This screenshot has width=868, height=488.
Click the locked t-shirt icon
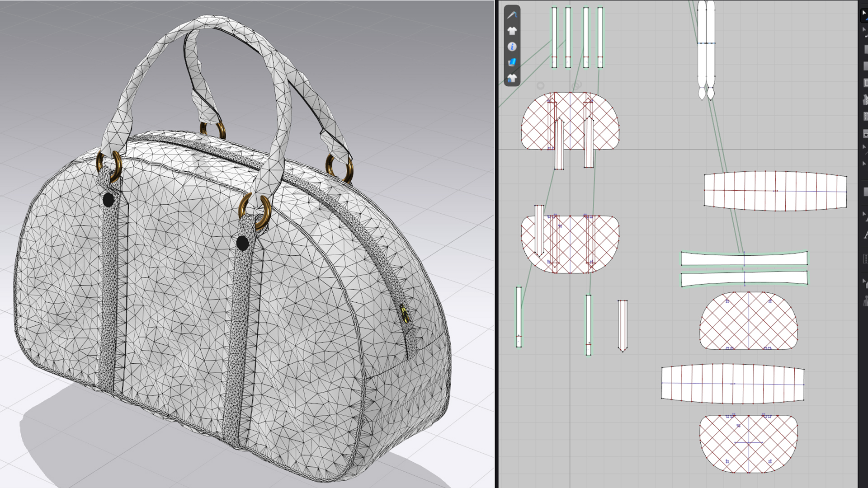click(x=512, y=79)
